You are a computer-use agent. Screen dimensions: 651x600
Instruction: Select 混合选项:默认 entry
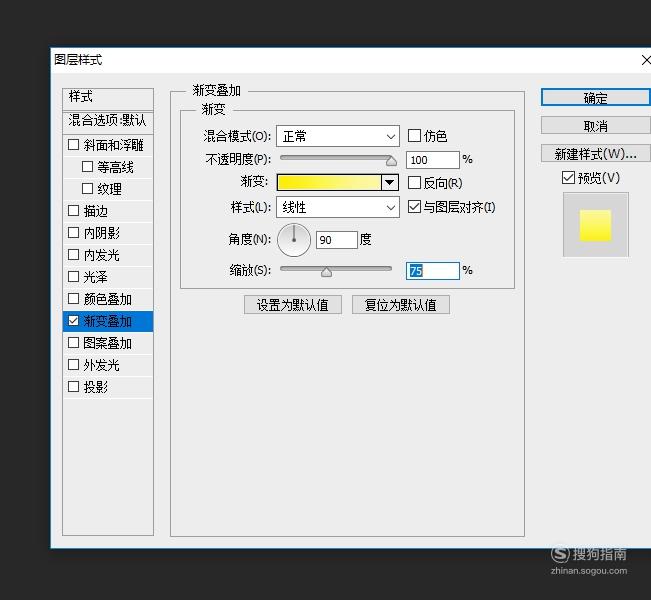tap(108, 121)
